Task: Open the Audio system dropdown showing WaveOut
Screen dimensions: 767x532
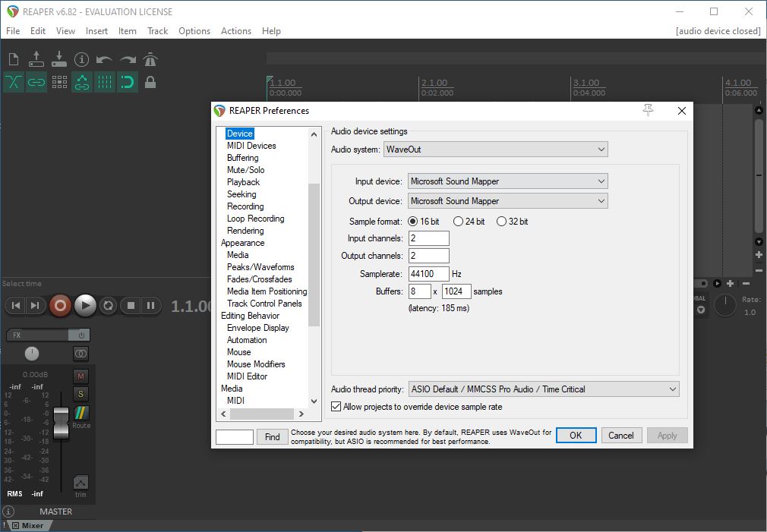Action: pos(496,150)
